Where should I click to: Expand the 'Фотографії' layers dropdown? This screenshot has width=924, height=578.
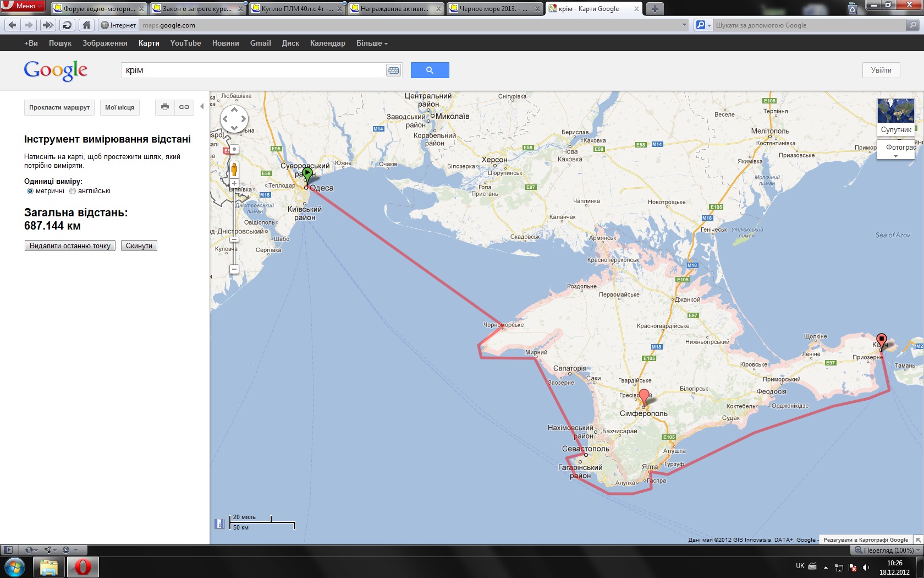(895, 156)
